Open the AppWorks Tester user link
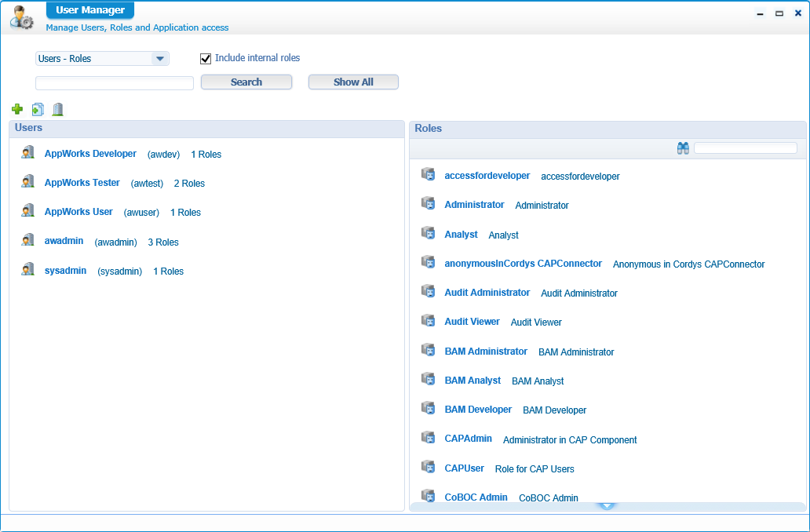 click(82, 182)
